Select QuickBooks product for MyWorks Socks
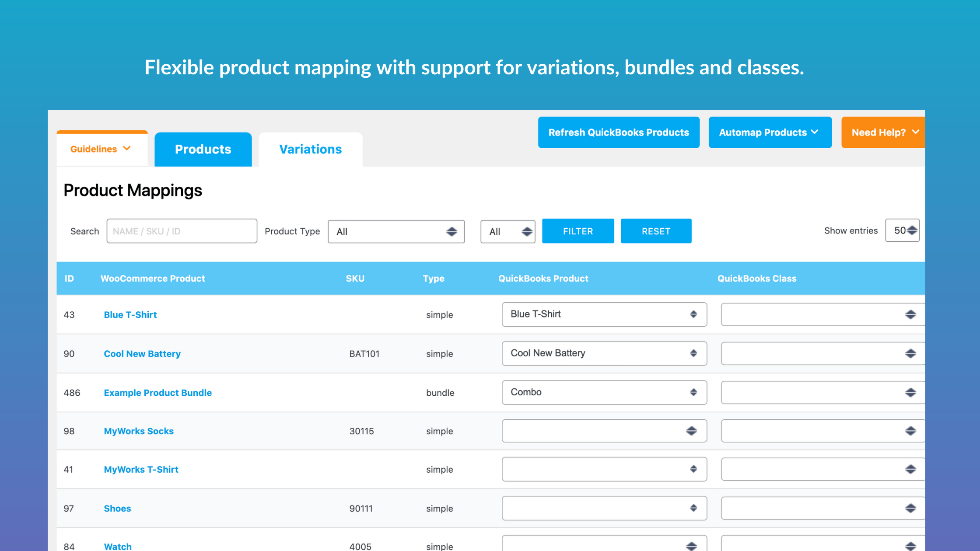The image size is (980, 551). (x=604, y=431)
